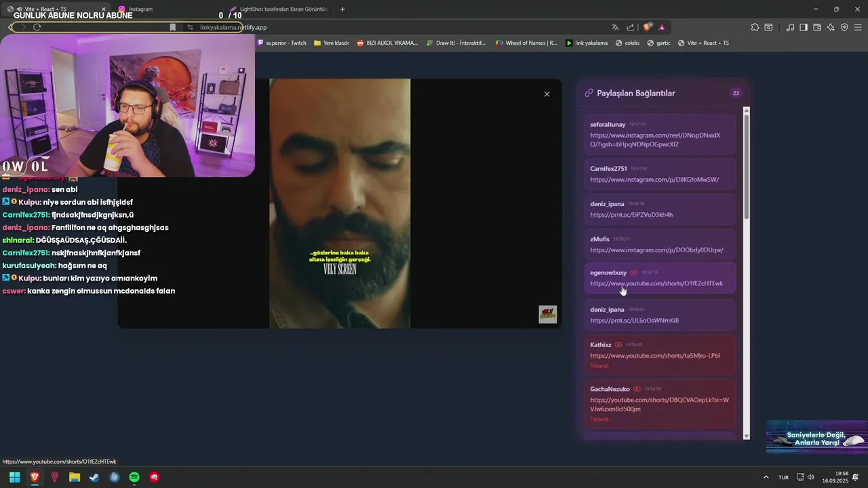Click the Brave browser taskbar icon

point(35,477)
